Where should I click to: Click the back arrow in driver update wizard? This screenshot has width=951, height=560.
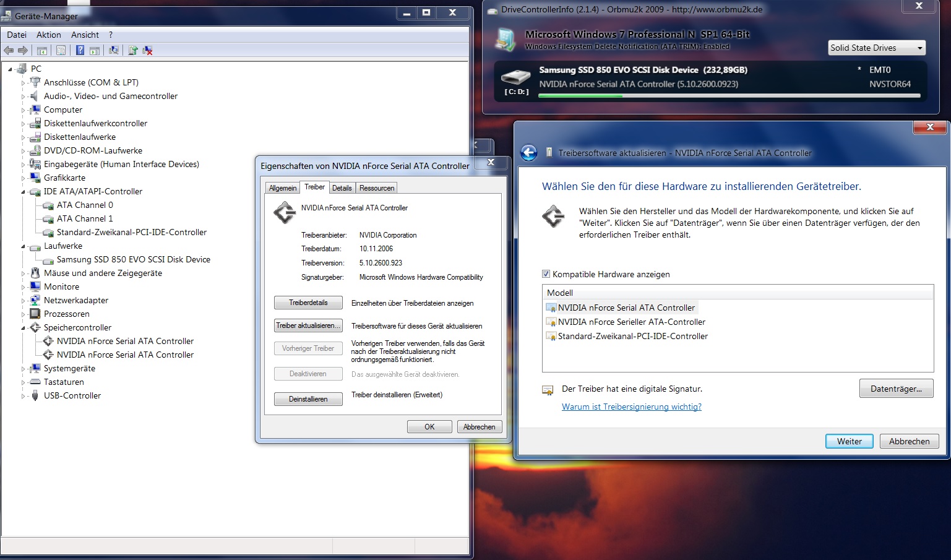click(x=528, y=153)
